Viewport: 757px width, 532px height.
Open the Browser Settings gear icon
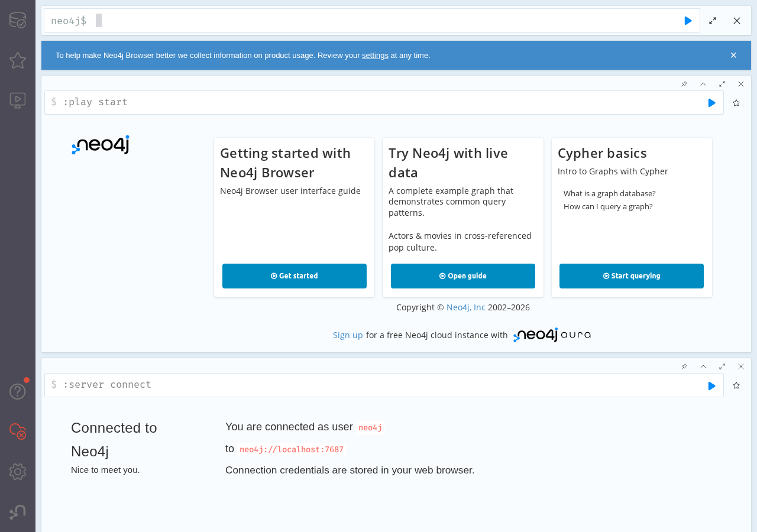[18, 472]
